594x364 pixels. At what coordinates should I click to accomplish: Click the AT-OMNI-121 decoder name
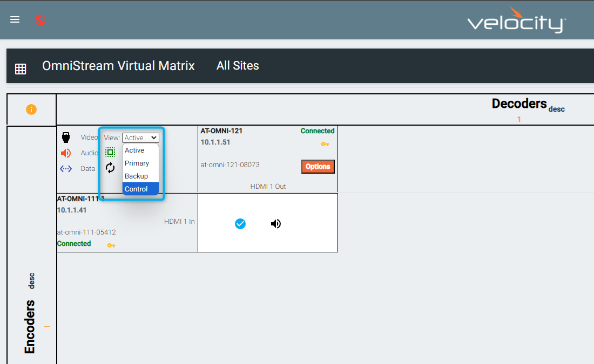221,131
